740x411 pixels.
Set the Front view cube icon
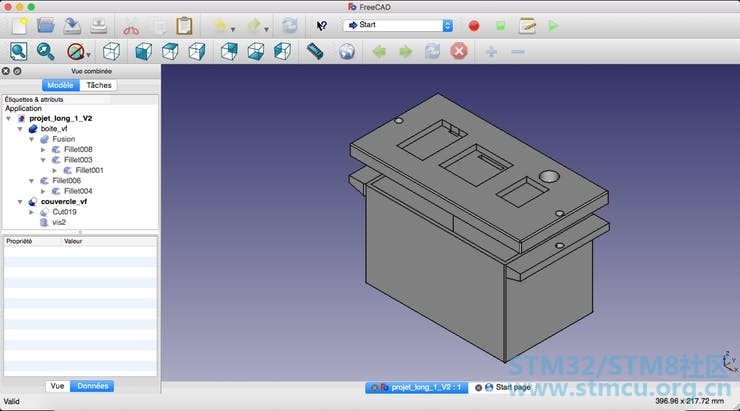[x=143, y=51]
